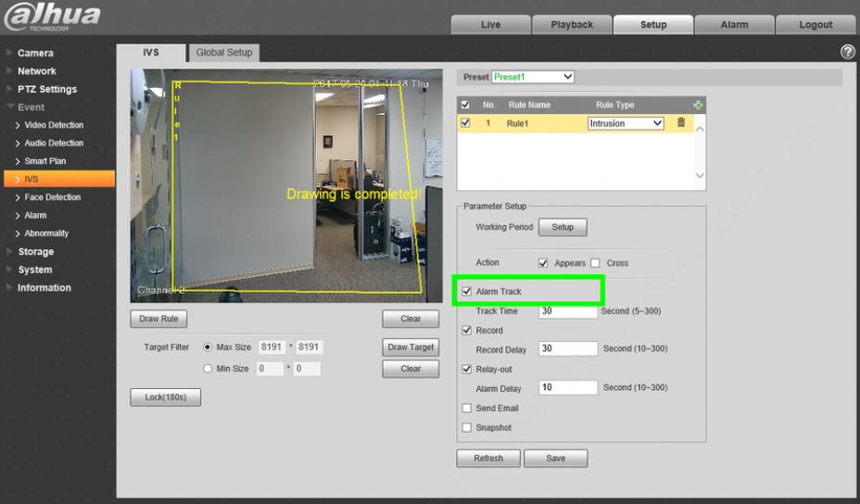
Task: Delete Rule1 using the trash icon
Action: tap(680, 122)
